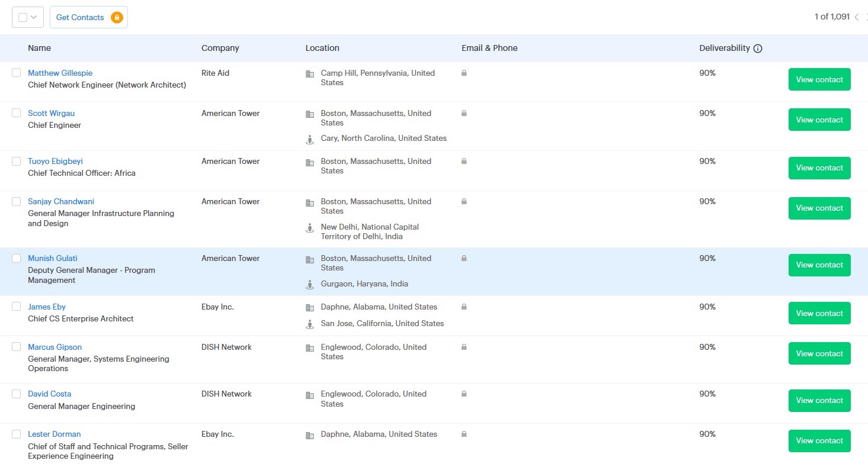This screenshot has height=467, width=868.
Task: Open Marcus Gipson's profile link
Action: (55, 347)
